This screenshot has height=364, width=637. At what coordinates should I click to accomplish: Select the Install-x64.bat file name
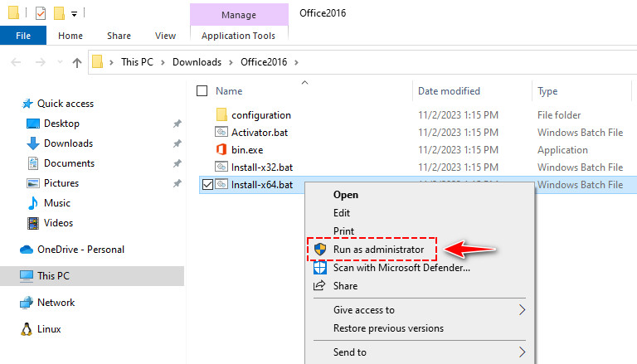[262, 185]
